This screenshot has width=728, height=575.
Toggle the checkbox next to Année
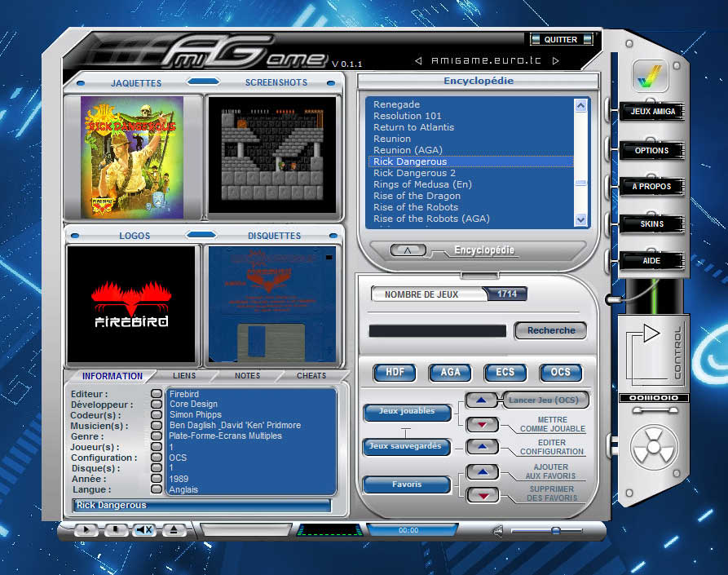(157, 479)
